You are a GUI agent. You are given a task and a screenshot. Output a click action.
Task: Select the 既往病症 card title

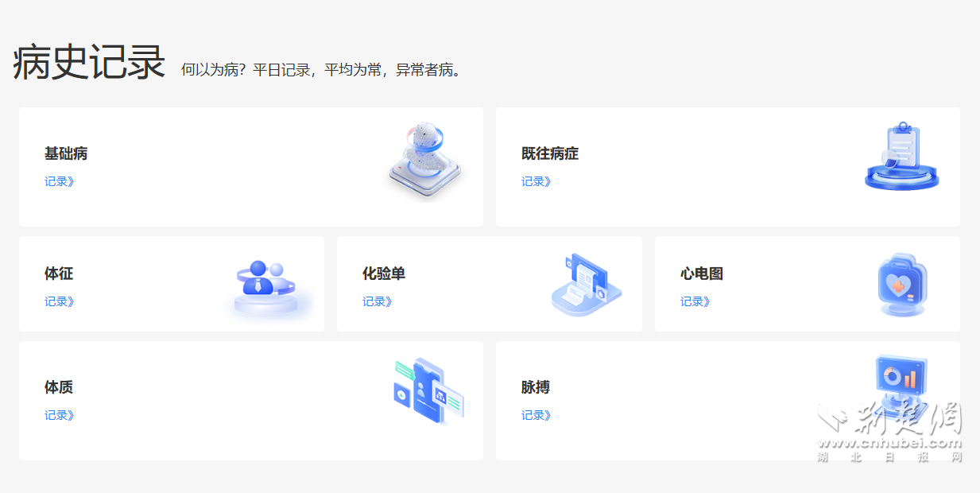(550, 154)
